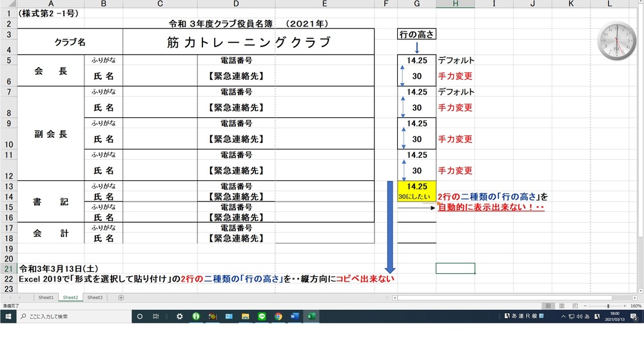The height and width of the screenshot is (362, 644).
Task: Open the LINE app in taskbar
Action: (x=262, y=316)
